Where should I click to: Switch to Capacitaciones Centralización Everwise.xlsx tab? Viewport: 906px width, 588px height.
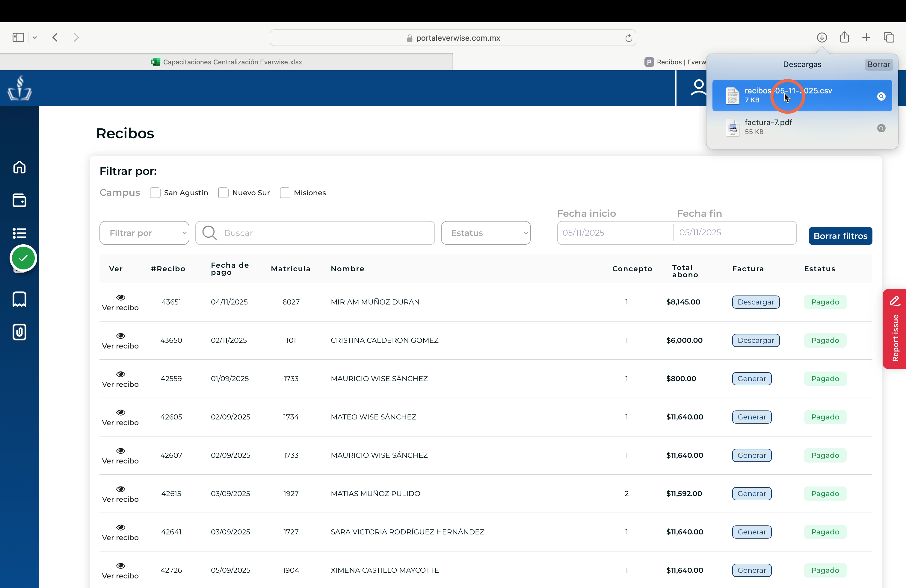(x=226, y=62)
